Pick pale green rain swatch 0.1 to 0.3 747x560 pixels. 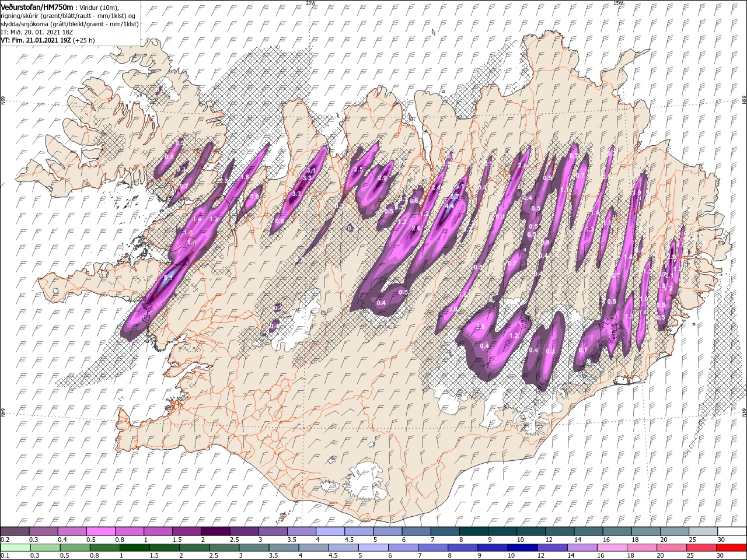click(16, 548)
